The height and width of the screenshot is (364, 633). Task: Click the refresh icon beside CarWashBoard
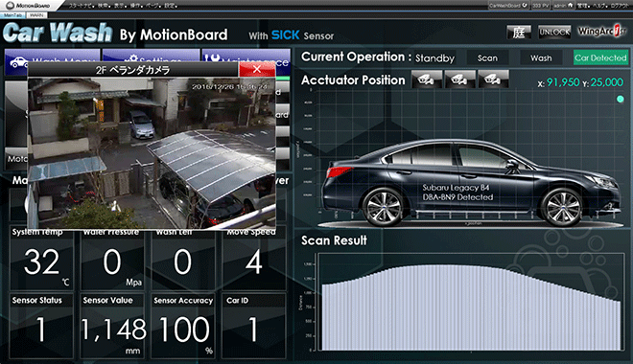[525, 5]
